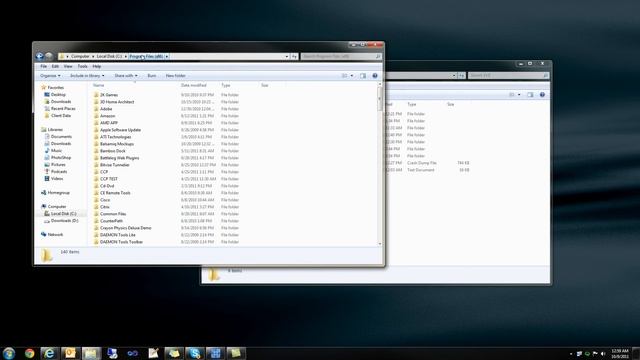Viewport: 640px width, 360px height.
Task: Expand arrow after Program Files (x86) breadcrumb
Action: point(167,56)
